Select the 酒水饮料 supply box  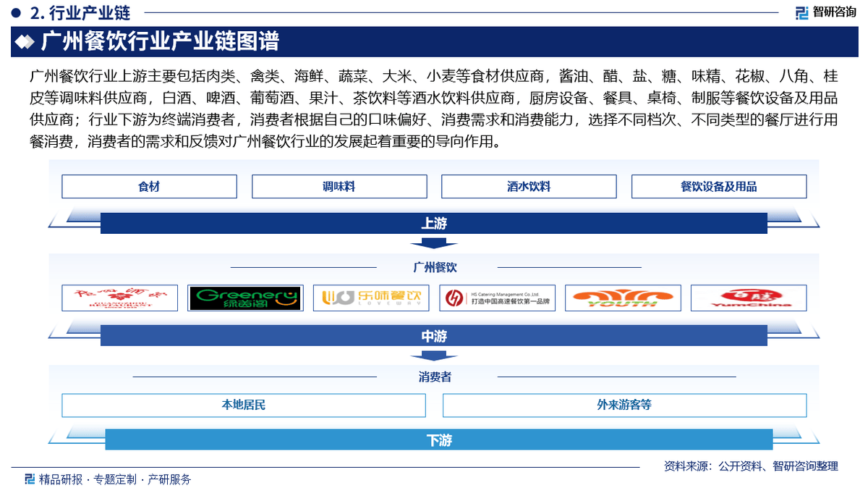(529, 186)
